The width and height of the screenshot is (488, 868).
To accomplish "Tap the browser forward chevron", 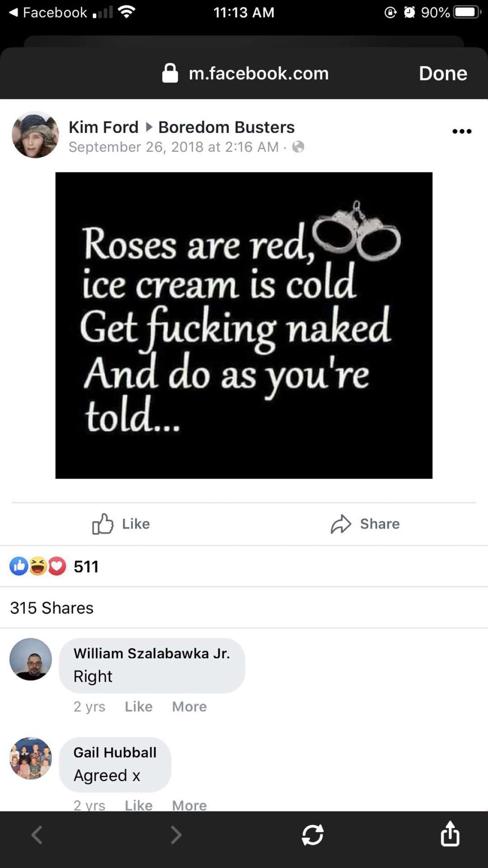I will (x=176, y=835).
